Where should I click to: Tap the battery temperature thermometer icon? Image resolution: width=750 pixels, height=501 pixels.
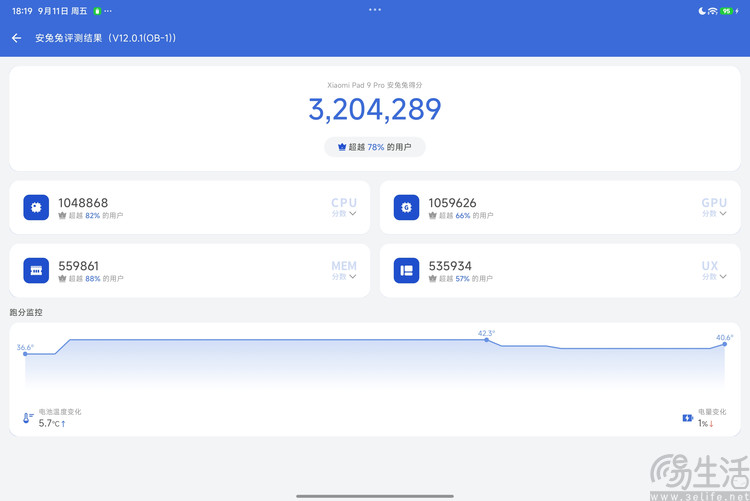tap(27, 418)
